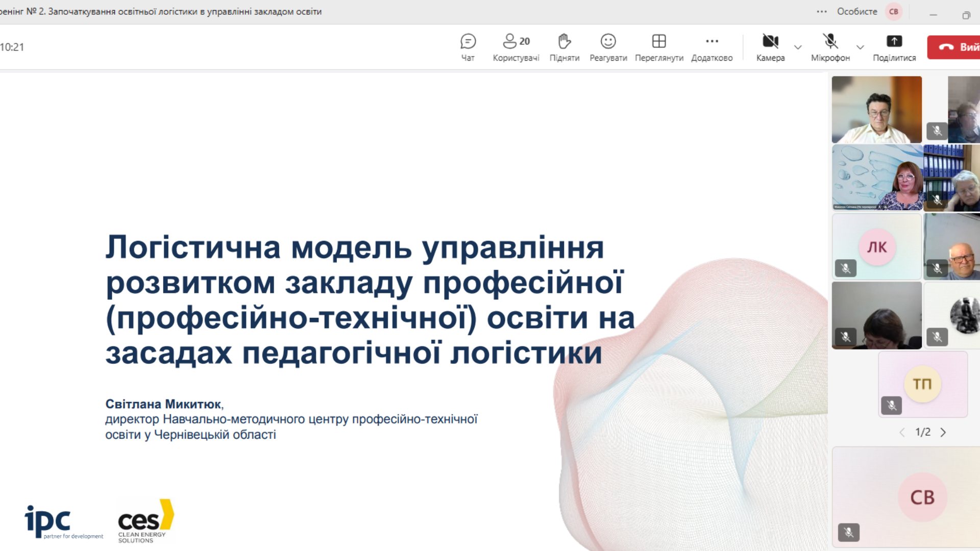980x551 pixels.
Task: Click the Особисте account label
Action: [856, 11]
